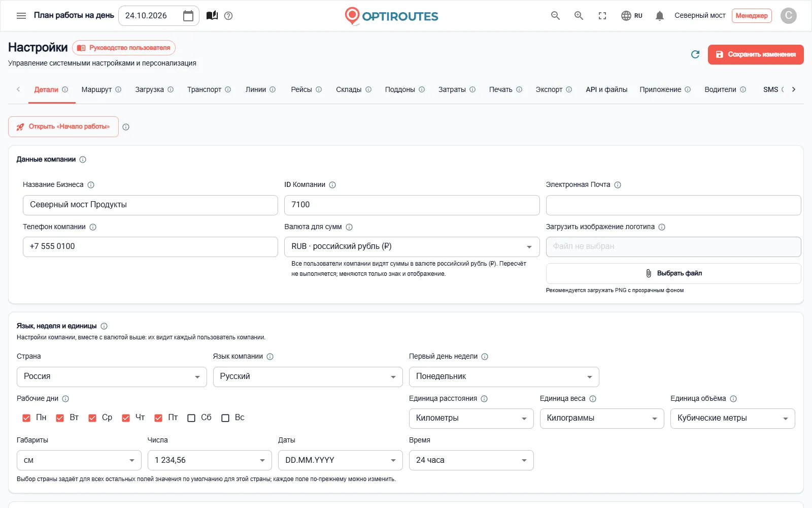This screenshot has height=508, width=812.
Task: Uncheck the Вт working day
Action: tap(60, 418)
